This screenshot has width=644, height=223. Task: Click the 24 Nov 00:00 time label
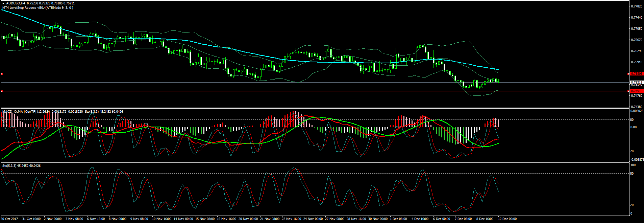click(313, 219)
